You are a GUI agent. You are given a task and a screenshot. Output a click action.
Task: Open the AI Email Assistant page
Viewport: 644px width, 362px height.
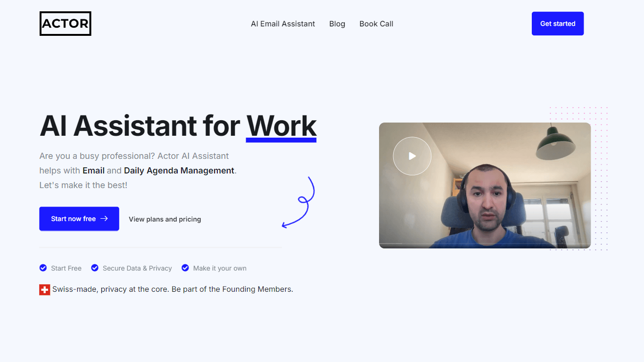283,24
